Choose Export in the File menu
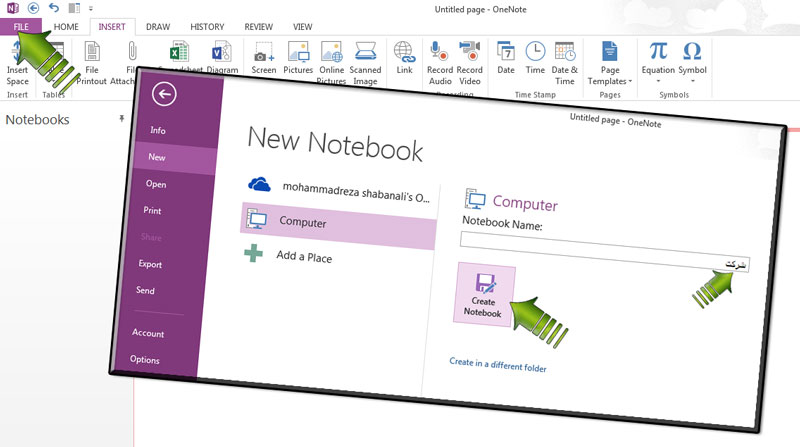This screenshot has width=800, height=447. click(x=150, y=264)
